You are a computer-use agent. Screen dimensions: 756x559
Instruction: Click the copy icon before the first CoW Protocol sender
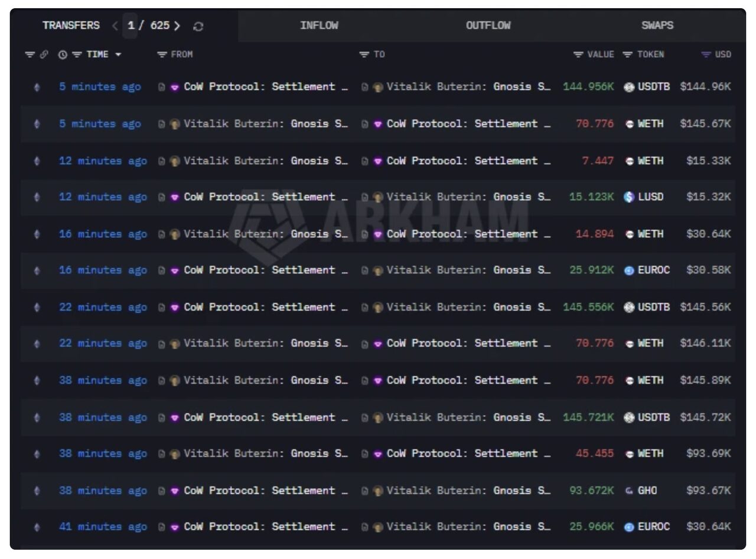point(162,87)
